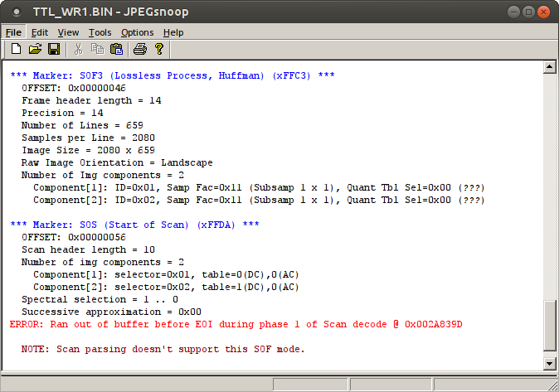
Task: Click the Copy toolbar icon
Action: [97, 49]
